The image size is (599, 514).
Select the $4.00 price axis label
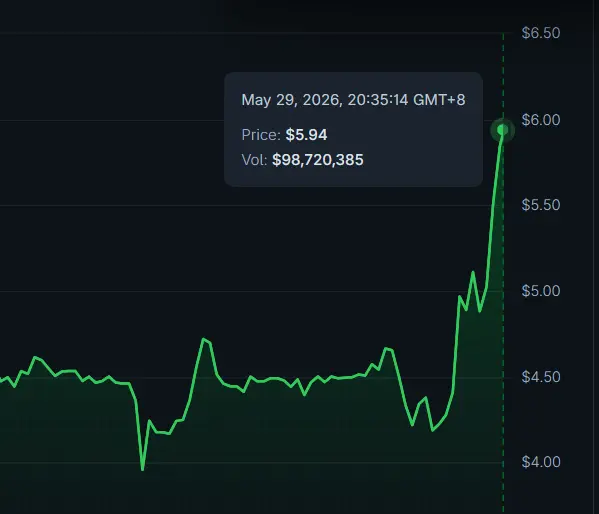coord(541,462)
